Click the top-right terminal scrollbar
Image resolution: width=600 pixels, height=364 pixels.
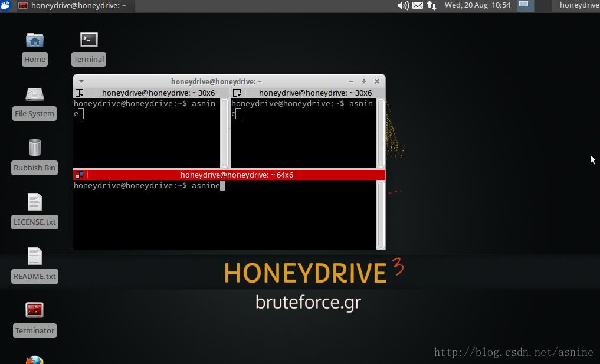tap(381, 133)
